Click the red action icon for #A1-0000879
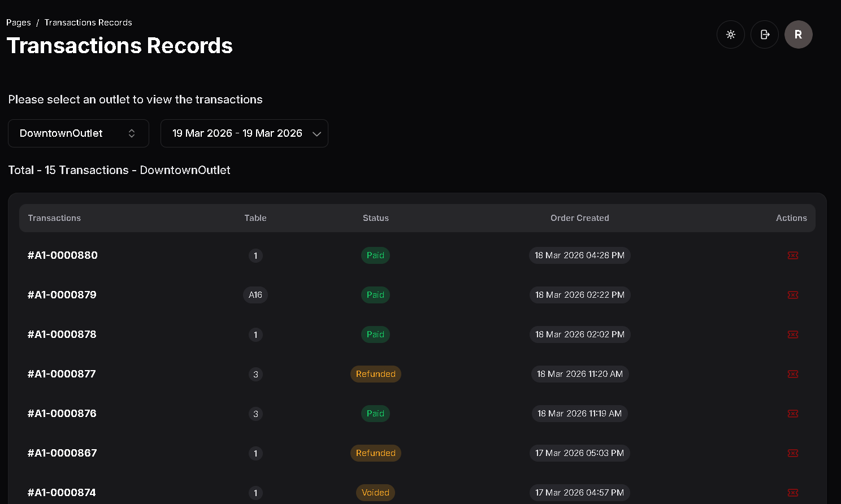 (x=792, y=295)
